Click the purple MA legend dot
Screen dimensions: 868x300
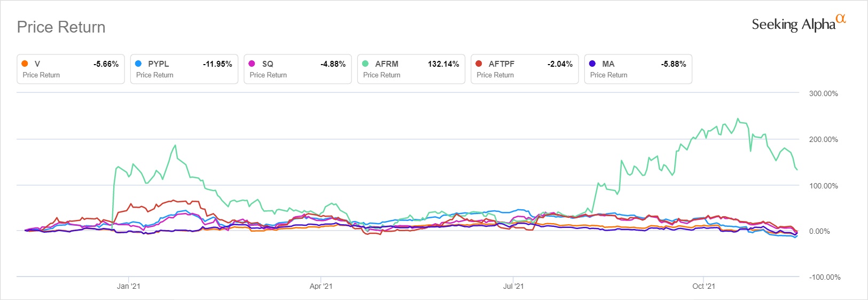tap(592, 64)
